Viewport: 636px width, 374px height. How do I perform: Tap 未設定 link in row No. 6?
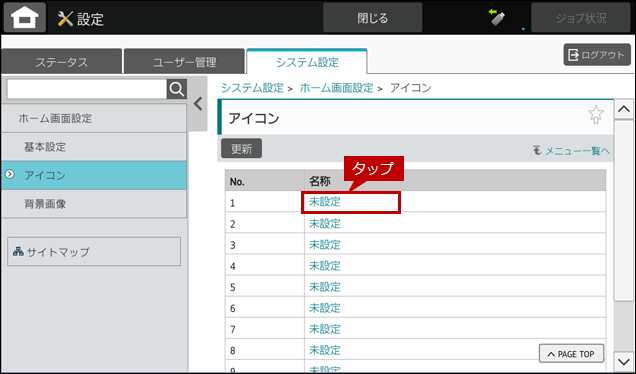(x=324, y=308)
